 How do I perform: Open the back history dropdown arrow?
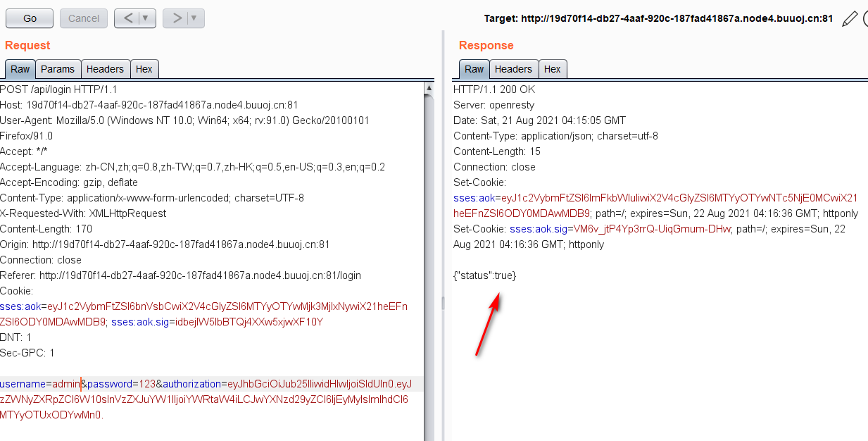(146, 18)
